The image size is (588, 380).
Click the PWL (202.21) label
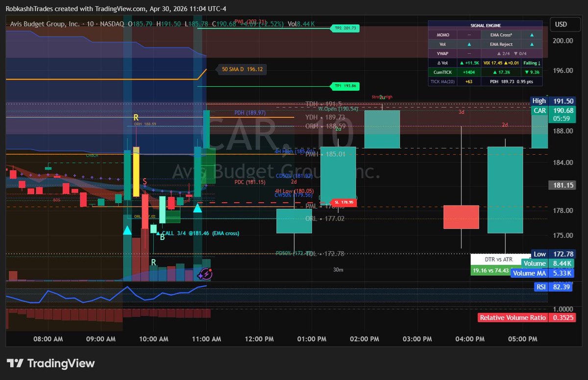coord(250,22)
